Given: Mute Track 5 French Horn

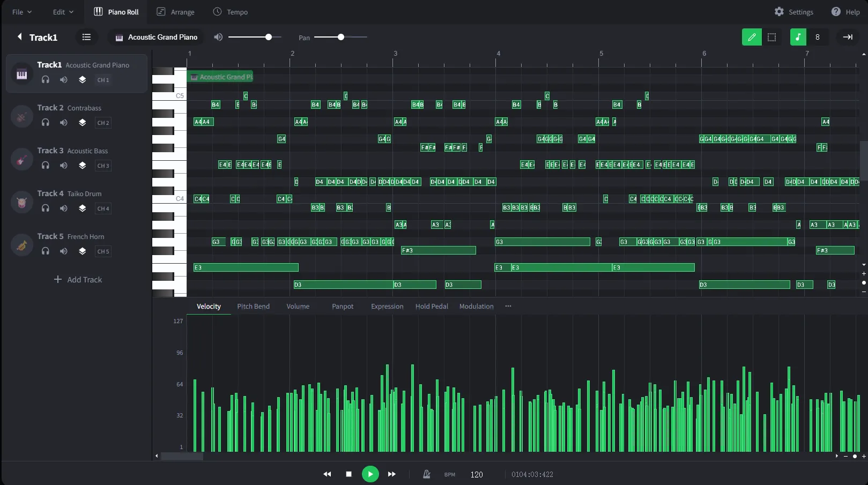Looking at the screenshot, I should (64, 251).
